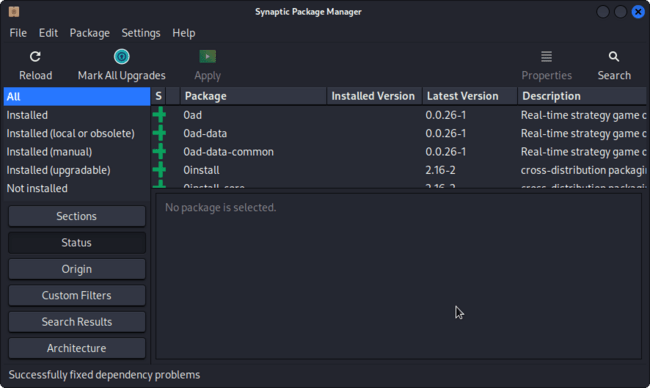Open the Settings menu

click(x=141, y=33)
